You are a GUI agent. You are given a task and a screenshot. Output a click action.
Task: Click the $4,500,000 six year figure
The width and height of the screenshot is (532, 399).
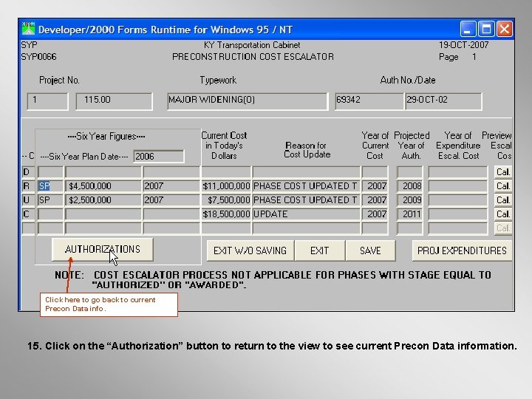[103, 186]
